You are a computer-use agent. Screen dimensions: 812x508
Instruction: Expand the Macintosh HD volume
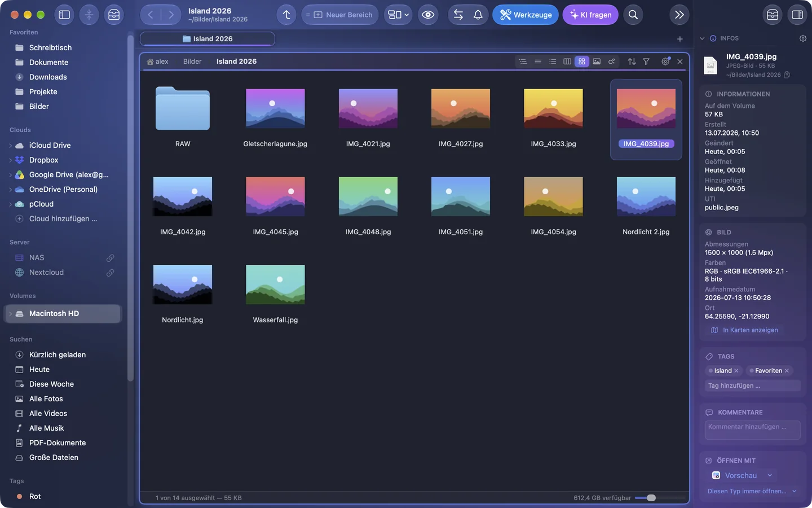[11, 314]
